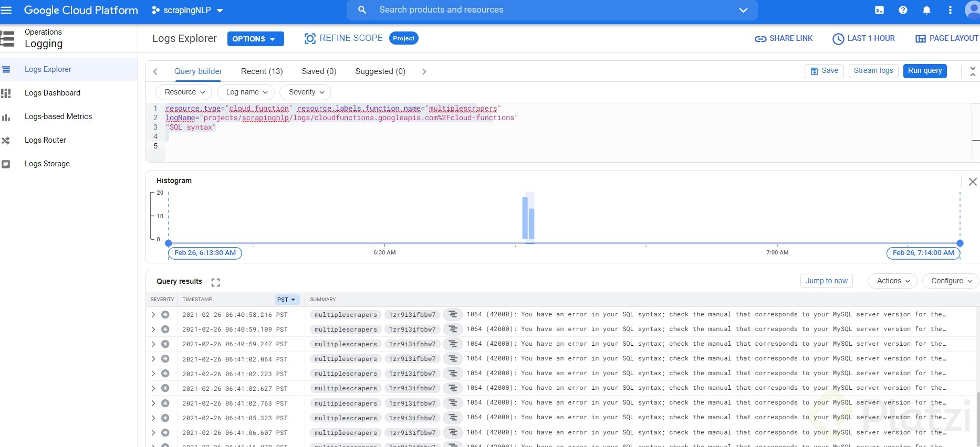Open the help question-mark icon
Image resolution: width=980 pixels, height=447 pixels.
point(903,10)
